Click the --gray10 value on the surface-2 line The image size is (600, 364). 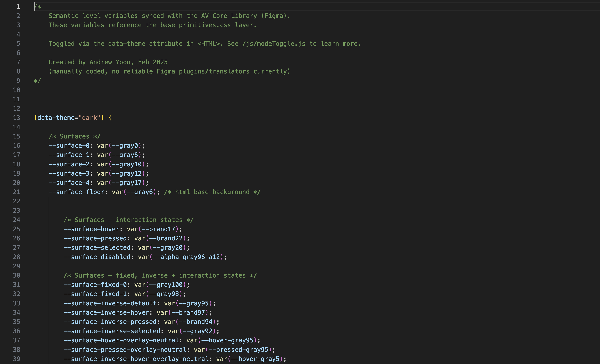127,164
